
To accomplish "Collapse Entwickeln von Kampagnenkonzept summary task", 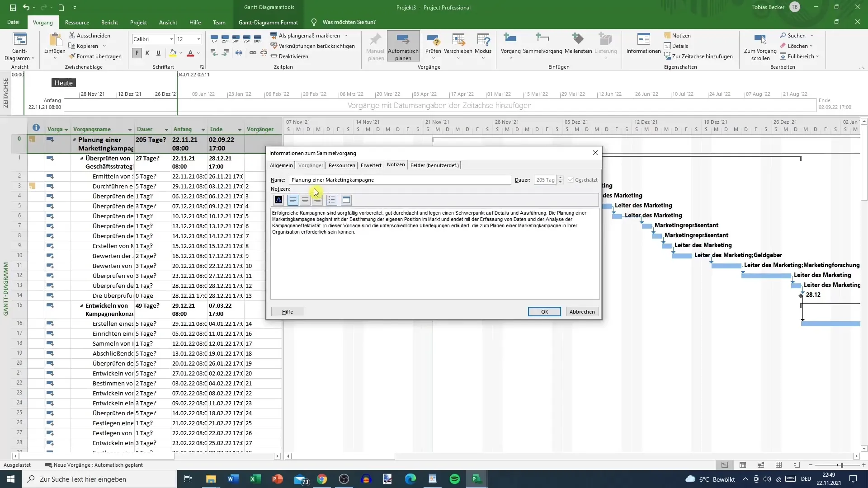I will [x=82, y=306].
